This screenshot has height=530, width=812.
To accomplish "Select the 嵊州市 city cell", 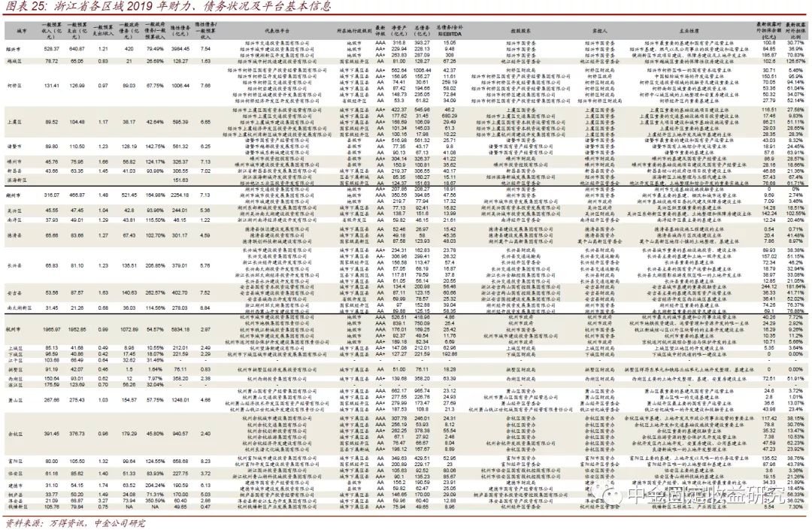I will click(14, 162).
